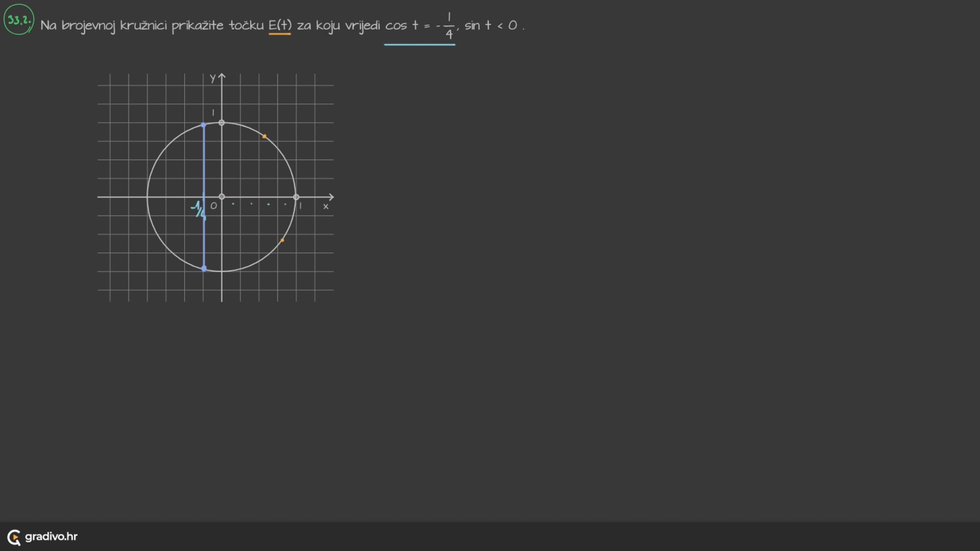Click the upper blue point on the circle
The image size is (980, 551).
(203, 125)
